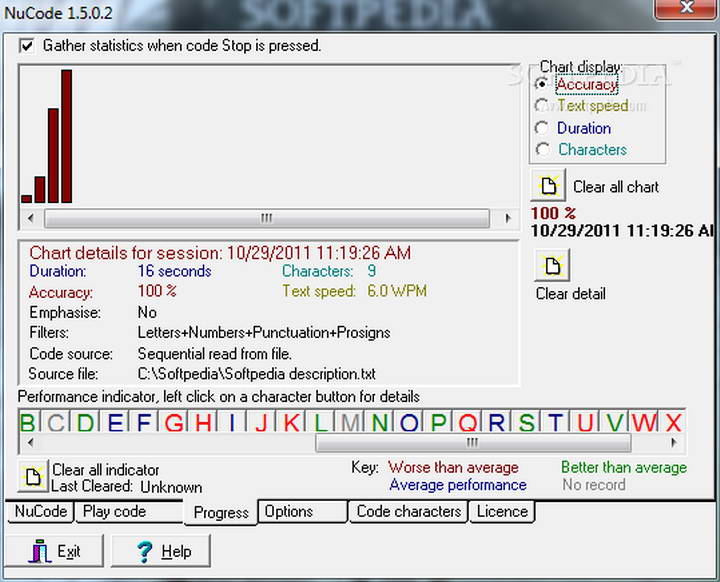
Task: Click the Clear all chart icon
Action: pos(548,185)
